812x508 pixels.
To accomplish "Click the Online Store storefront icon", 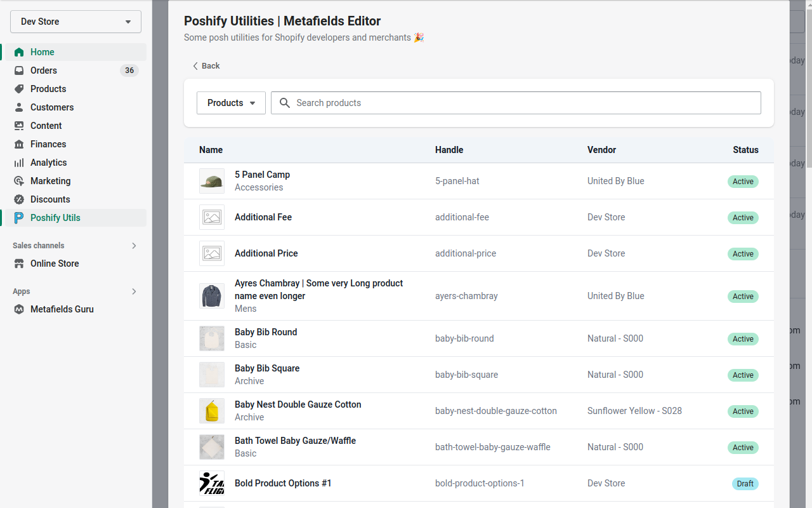I will [19, 264].
